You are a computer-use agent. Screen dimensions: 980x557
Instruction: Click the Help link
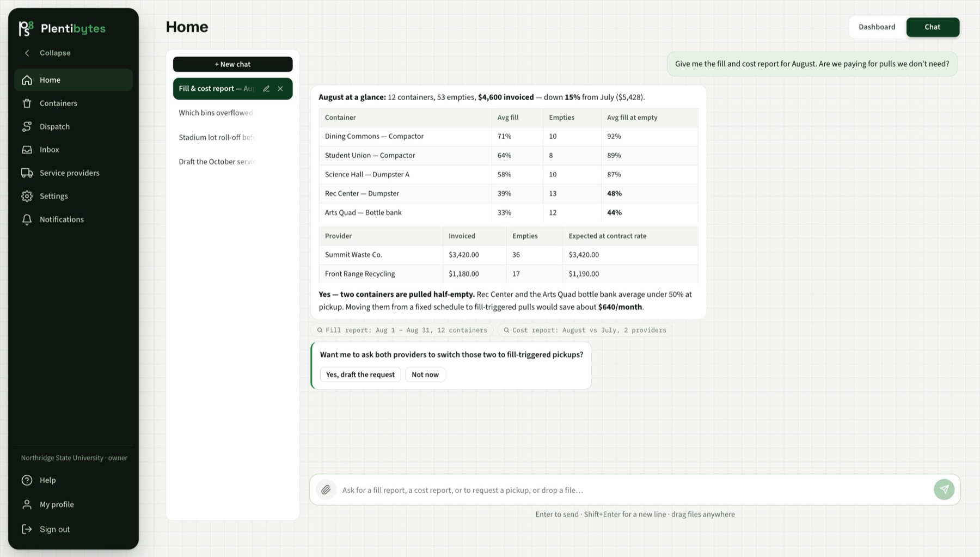tap(73, 480)
